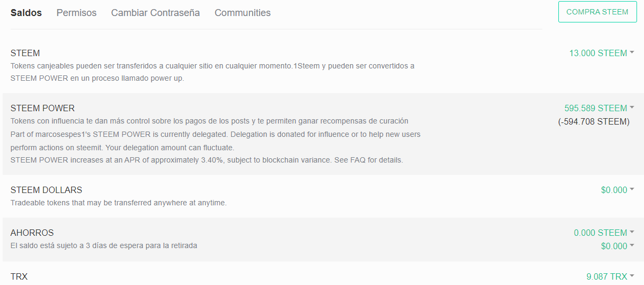Click the marcosespes1 delegation notice text

click(x=216, y=140)
